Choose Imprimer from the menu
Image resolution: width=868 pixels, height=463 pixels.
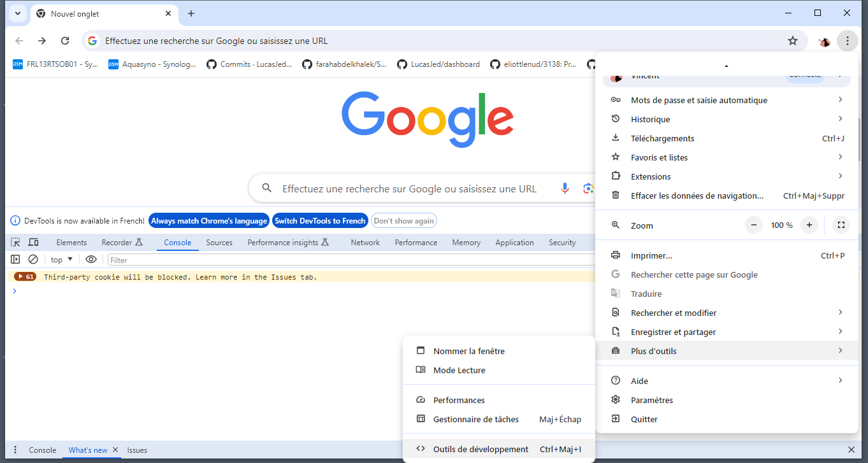(x=727, y=255)
